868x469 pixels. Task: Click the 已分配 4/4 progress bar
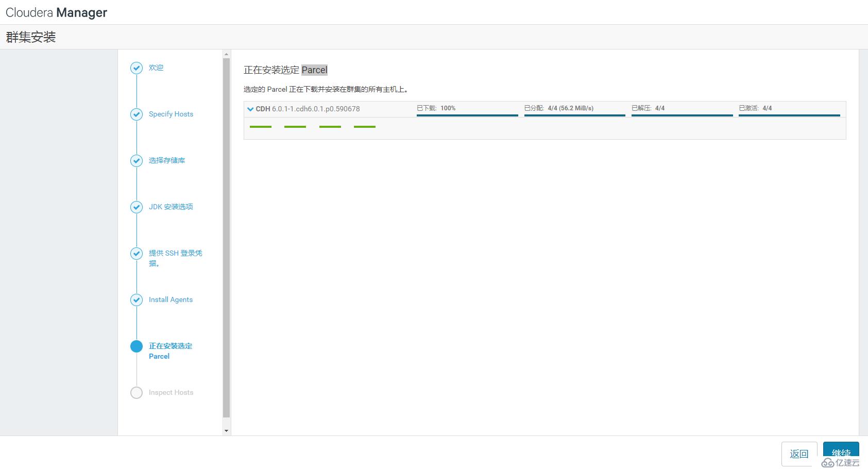(575, 115)
